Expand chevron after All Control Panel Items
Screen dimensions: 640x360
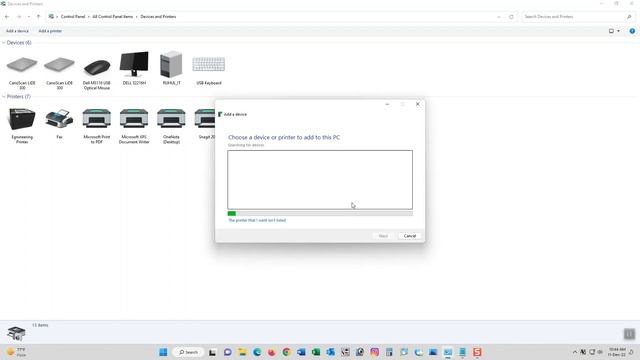click(137, 17)
